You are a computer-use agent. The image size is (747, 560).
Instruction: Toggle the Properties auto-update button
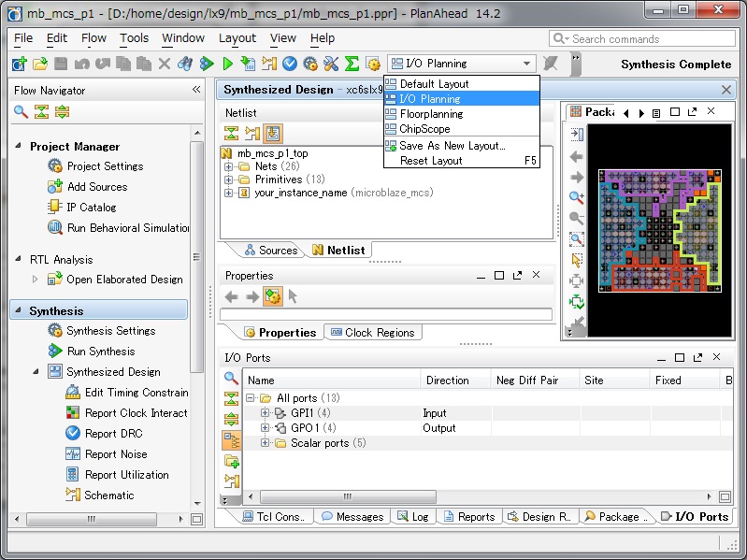272,296
